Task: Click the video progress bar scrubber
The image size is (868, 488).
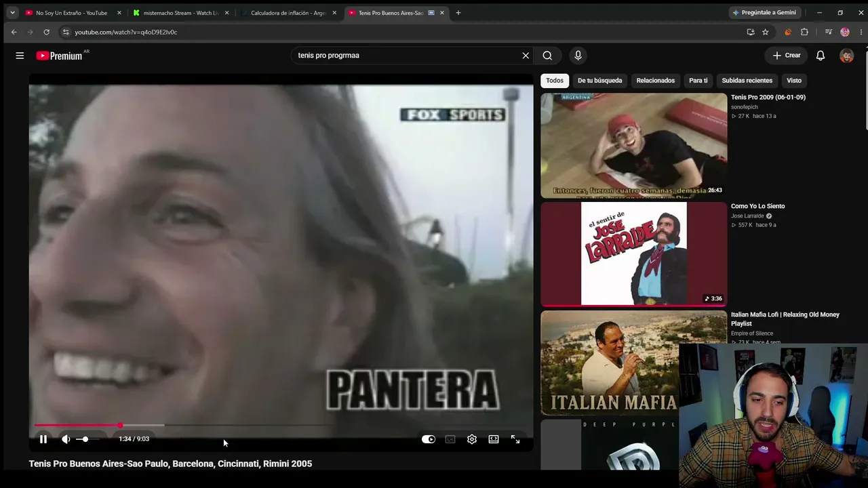Action: 120,426
